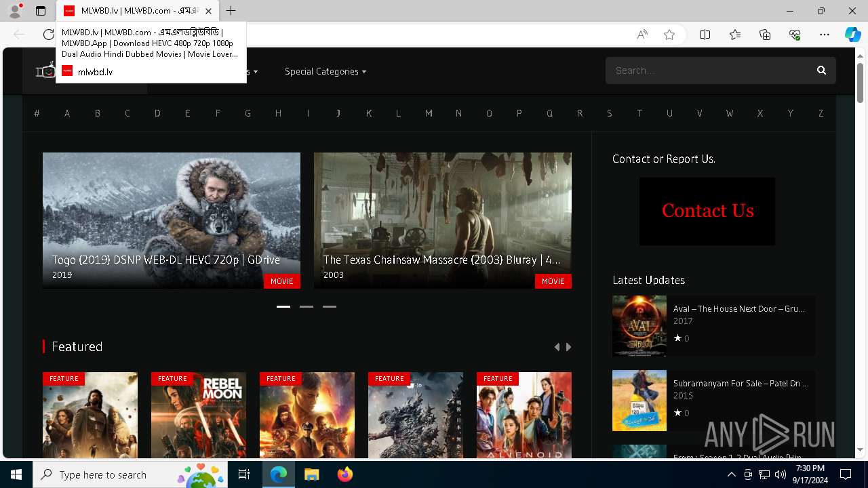Screen dimensions: 868x488
Task: Click the MOVIE tag on Texas Chainsaw slide
Action: [x=553, y=281]
